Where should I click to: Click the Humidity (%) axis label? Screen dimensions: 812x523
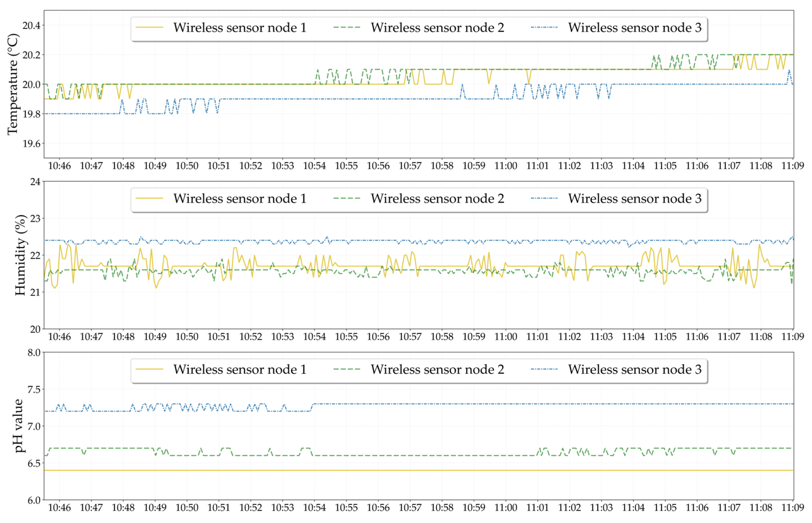coord(20,255)
